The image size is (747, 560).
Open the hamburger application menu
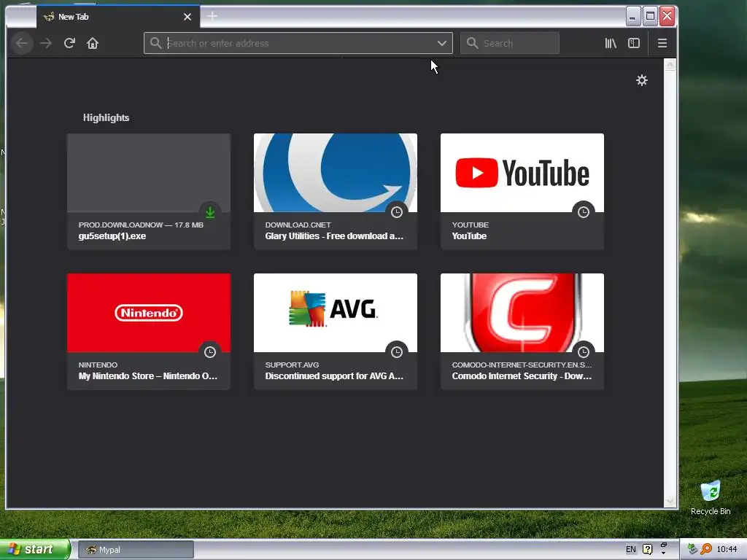tap(662, 43)
